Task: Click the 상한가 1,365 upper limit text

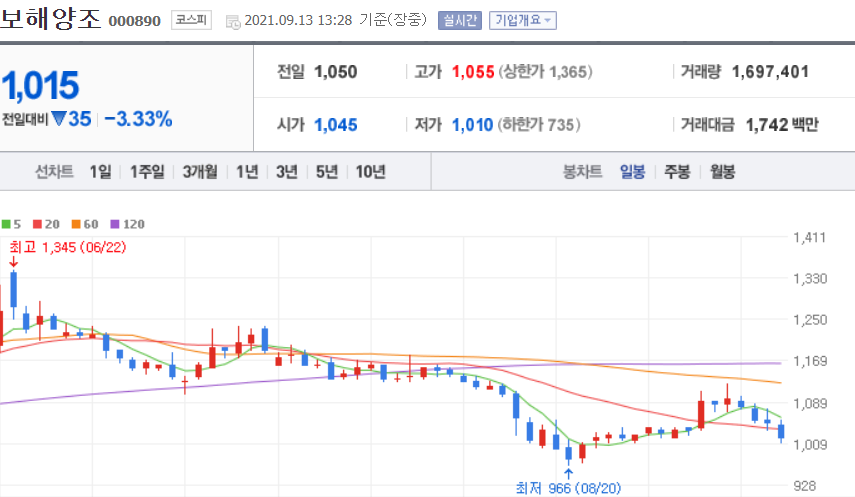Action: coord(545,72)
